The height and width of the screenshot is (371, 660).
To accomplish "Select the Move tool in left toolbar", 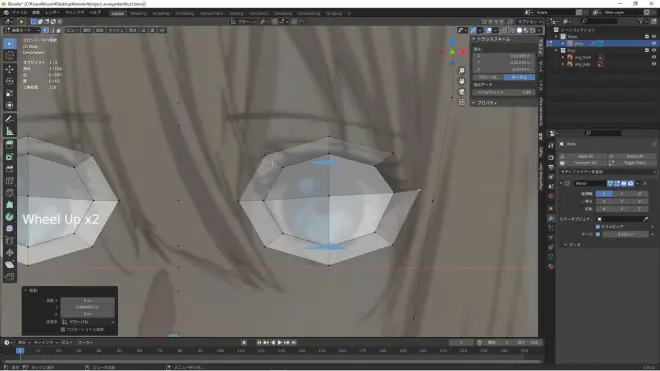I will coord(10,69).
